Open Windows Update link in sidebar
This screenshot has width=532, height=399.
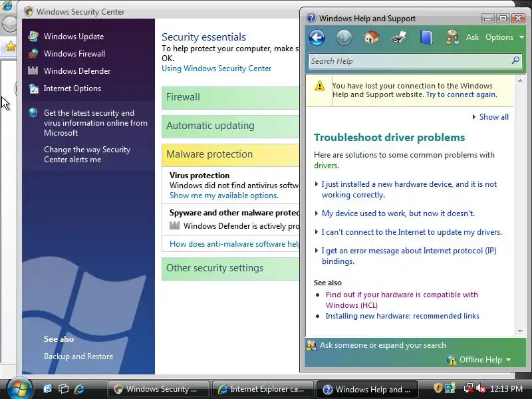tap(74, 37)
